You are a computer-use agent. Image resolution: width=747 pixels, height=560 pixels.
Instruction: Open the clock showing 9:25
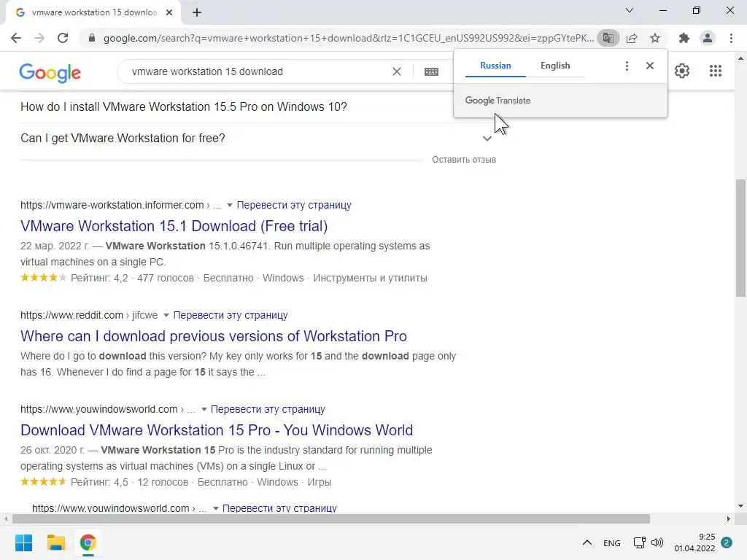[694, 542]
